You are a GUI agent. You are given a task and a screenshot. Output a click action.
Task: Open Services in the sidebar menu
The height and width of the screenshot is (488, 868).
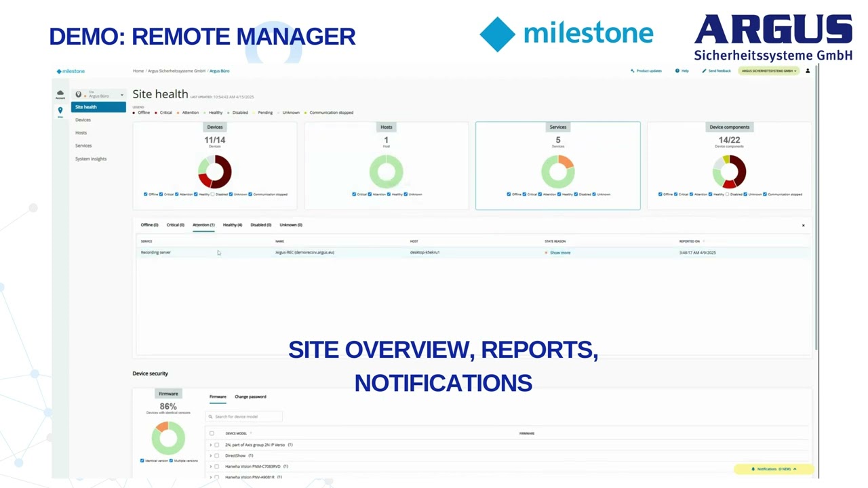[x=83, y=146]
